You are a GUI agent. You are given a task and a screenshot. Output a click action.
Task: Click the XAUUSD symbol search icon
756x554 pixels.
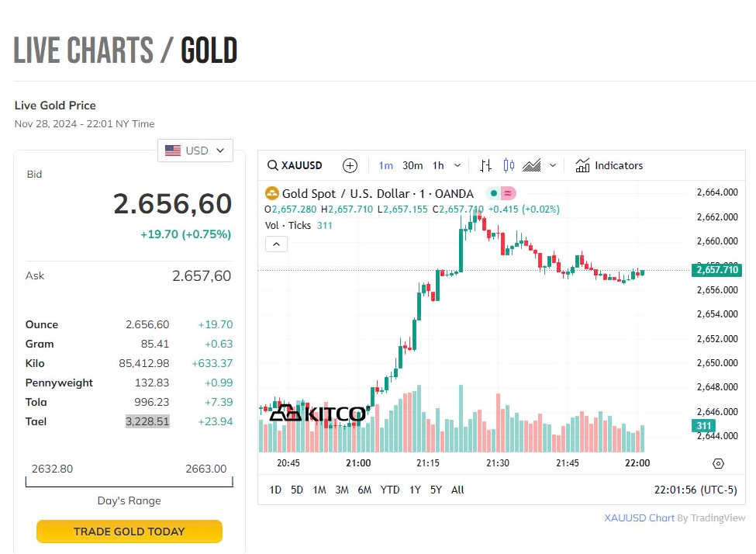pyautogui.click(x=272, y=165)
